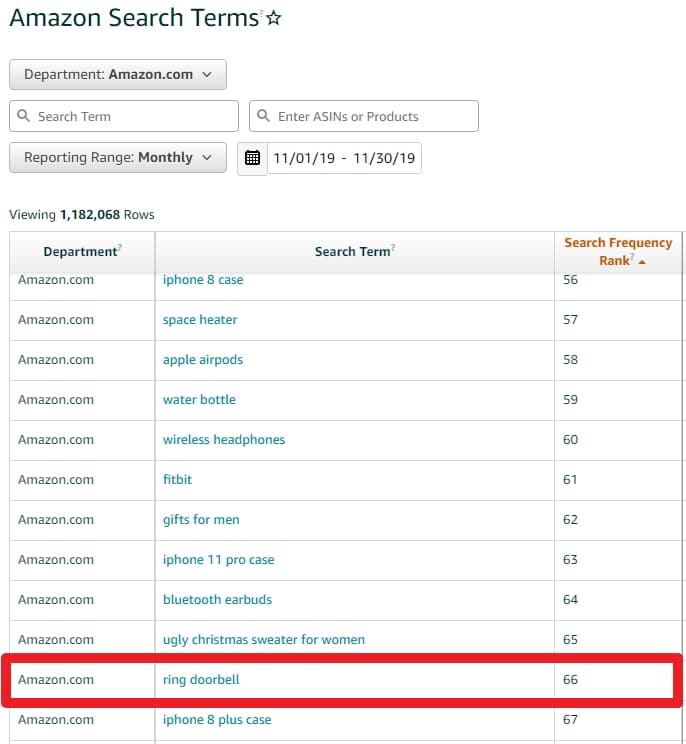Click the Search Term input field
The height and width of the screenshot is (744, 686).
tap(124, 116)
